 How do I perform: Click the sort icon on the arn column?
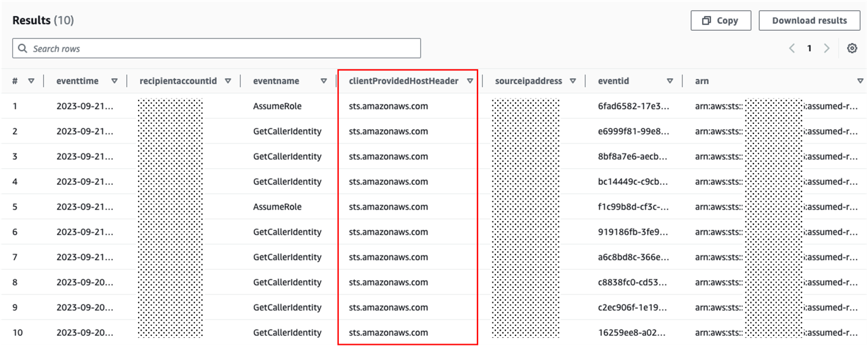click(860, 81)
